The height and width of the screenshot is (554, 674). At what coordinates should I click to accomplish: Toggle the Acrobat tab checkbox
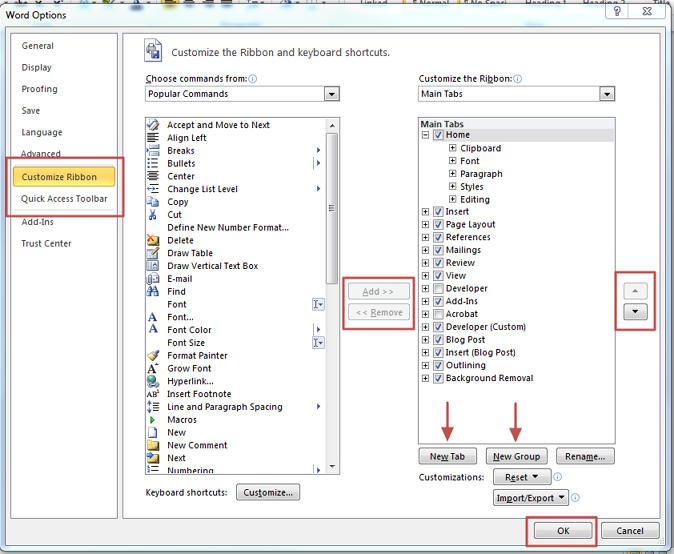(x=438, y=314)
